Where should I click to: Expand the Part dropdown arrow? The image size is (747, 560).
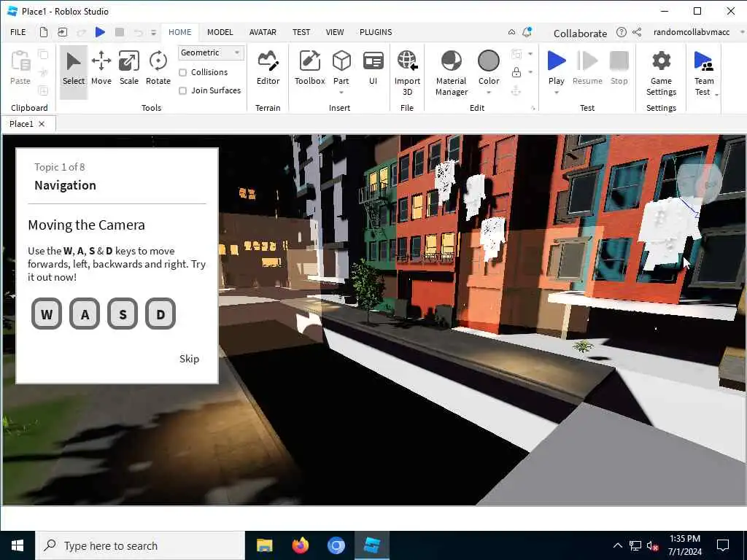click(x=341, y=93)
